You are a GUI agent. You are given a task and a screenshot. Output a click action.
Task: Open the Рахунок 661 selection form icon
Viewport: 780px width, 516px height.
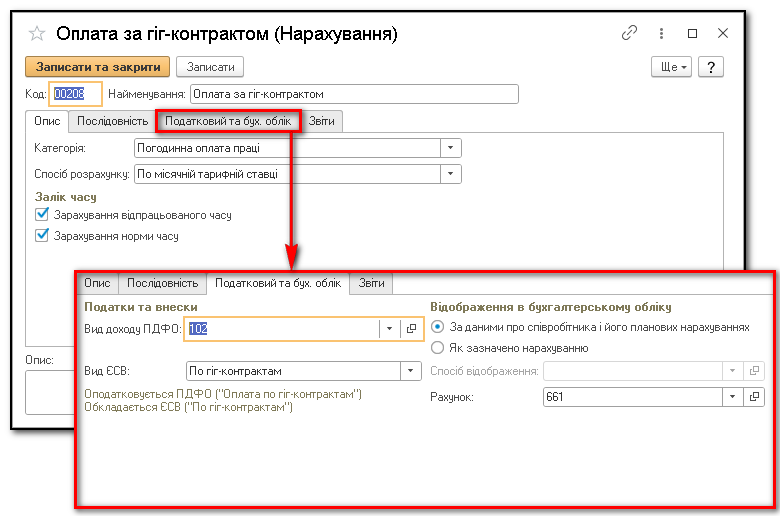[x=755, y=397]
